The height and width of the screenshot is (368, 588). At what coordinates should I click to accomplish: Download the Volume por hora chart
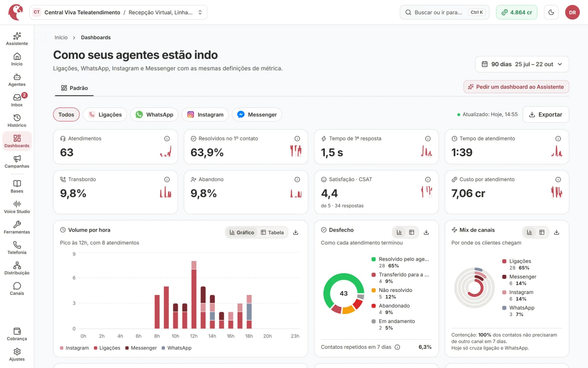(x=296, y=232)
